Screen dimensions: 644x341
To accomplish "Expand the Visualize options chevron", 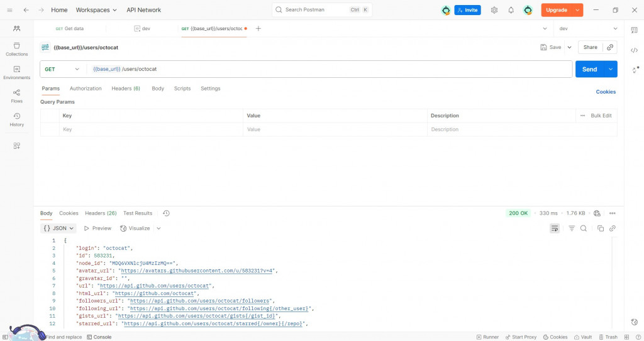I will [x=158, y=228].
